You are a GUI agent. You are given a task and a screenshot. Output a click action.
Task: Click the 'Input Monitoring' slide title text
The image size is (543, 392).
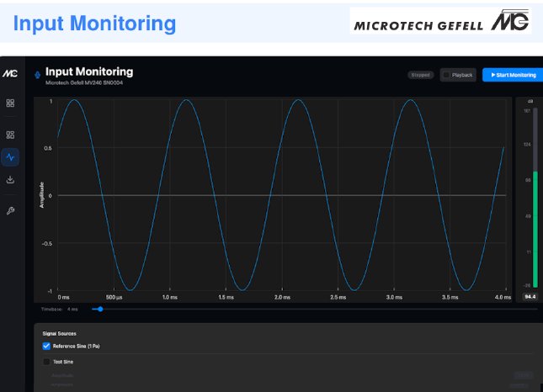pyautogui.click(x=94, y=24)
